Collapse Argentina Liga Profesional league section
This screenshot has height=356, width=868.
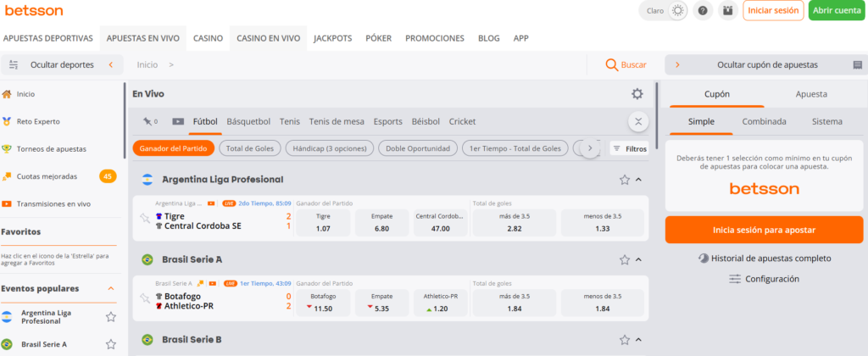(638, 180)
